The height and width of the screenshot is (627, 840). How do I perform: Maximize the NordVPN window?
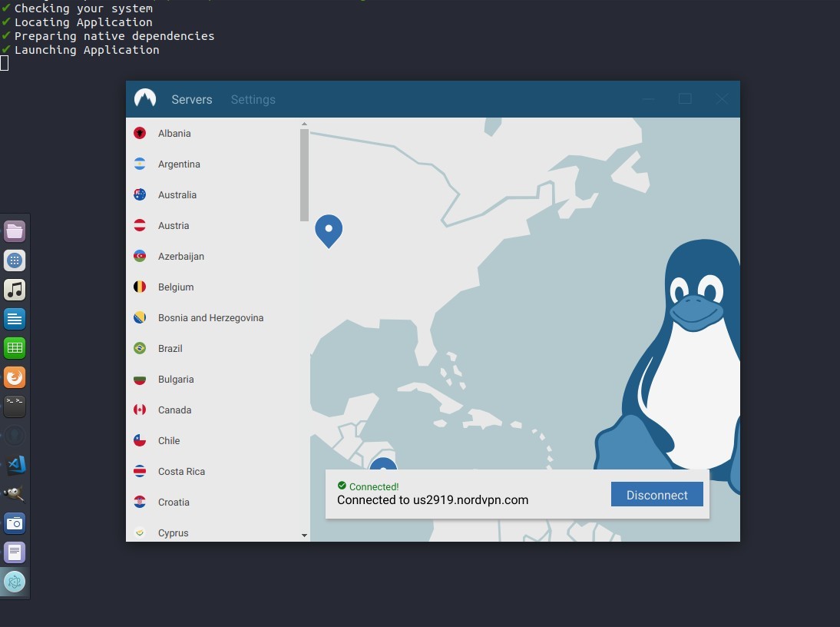pyautogui.click(x=685, y=99)
